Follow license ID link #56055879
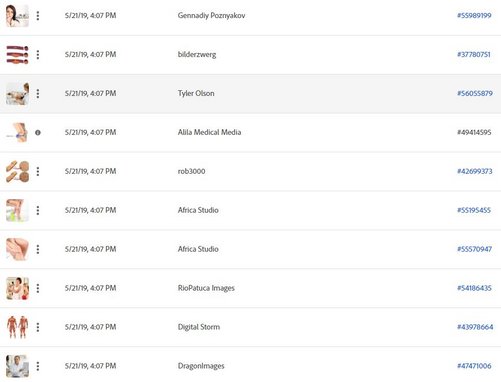501x382 pixels. pyautogui.click(x=475, y=93)
